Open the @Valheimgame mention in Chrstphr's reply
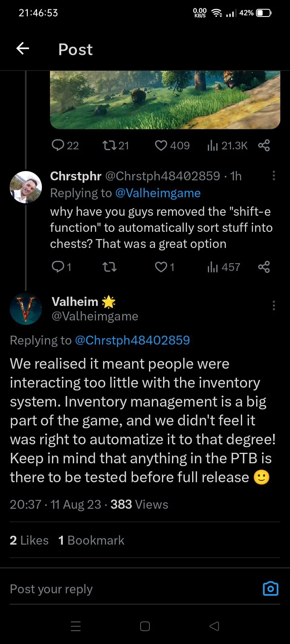The width and height of the screenshot is (290, 644). (x=158, y=193)
